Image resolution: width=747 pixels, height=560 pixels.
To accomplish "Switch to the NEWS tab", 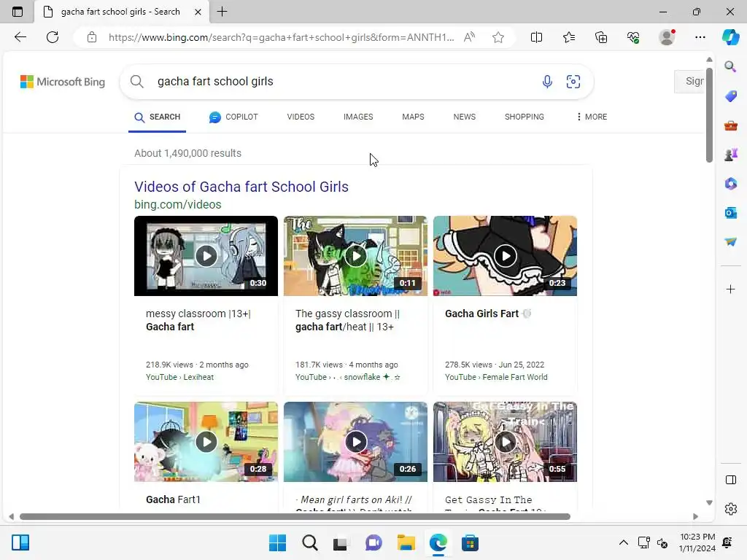I will (x=465, y=117).
